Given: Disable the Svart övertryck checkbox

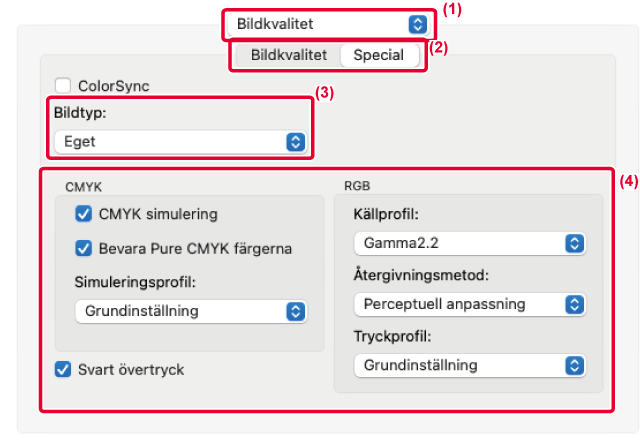Looking at the screenshot, I should (x=63, y=369).
